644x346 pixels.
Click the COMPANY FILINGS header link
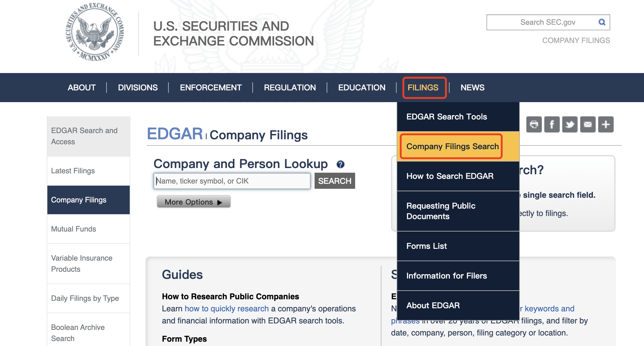click(576, 41)
